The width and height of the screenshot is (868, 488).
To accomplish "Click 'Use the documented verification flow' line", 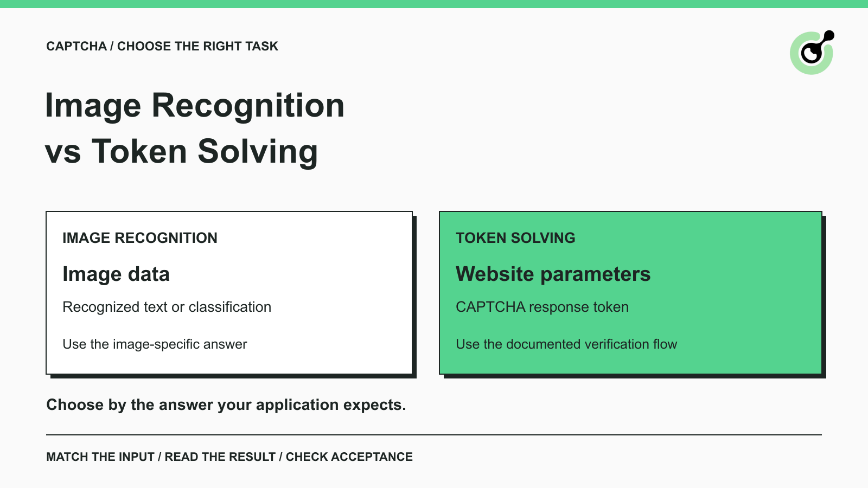I will point(566,344).
